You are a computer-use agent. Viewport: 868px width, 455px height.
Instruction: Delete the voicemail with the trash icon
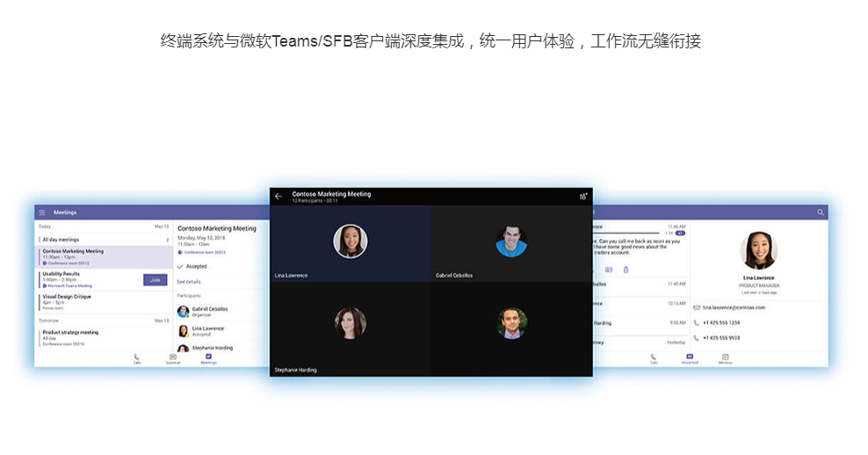[626, 270]
